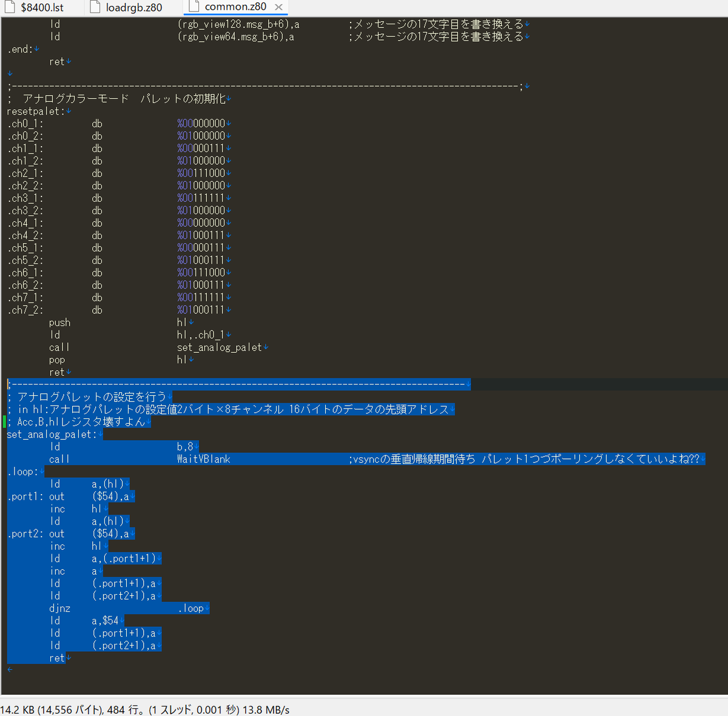Click the set_analog_palet: label line
The image size is (728, 716).
[52, 434]
